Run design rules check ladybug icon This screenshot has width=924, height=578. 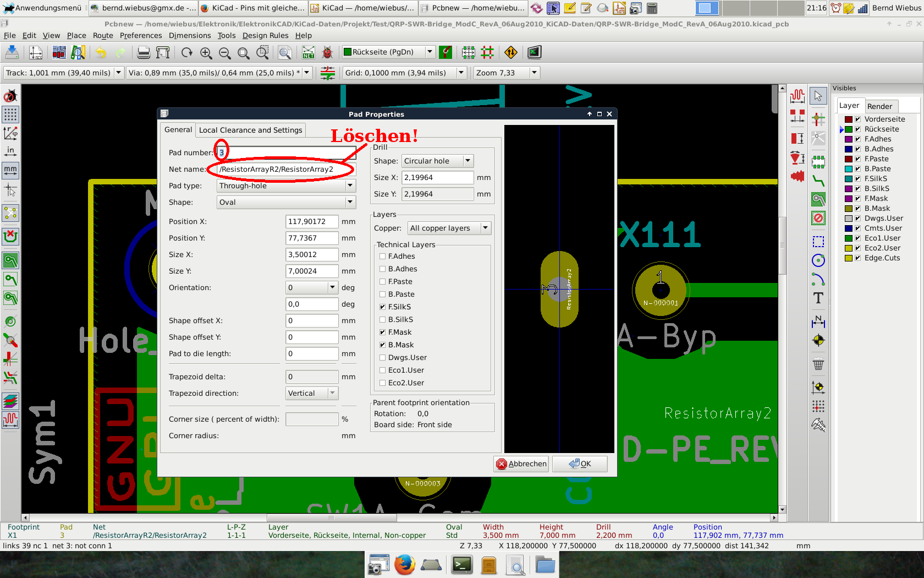(x=327, y=52)
